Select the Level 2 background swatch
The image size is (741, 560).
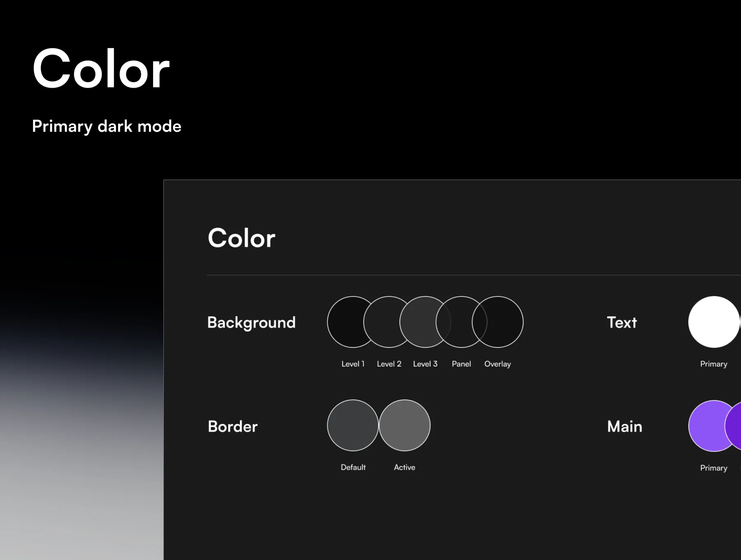click(383, 322)
